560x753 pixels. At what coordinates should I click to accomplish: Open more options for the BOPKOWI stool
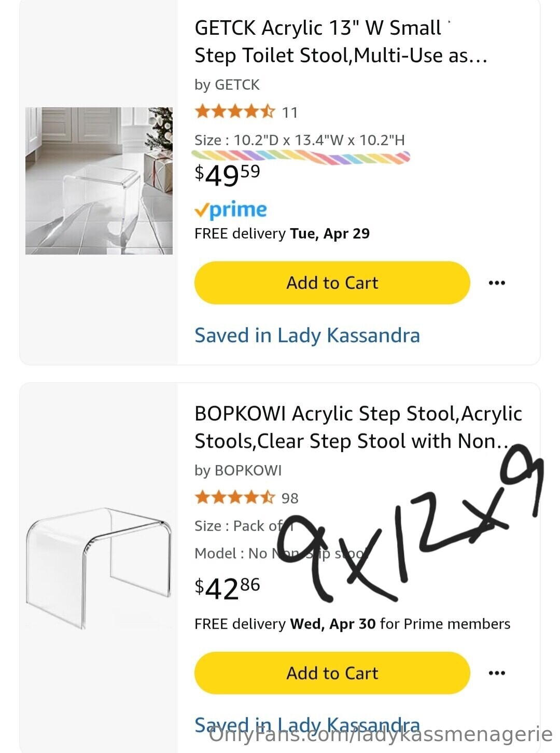click(x=496, y=673)
